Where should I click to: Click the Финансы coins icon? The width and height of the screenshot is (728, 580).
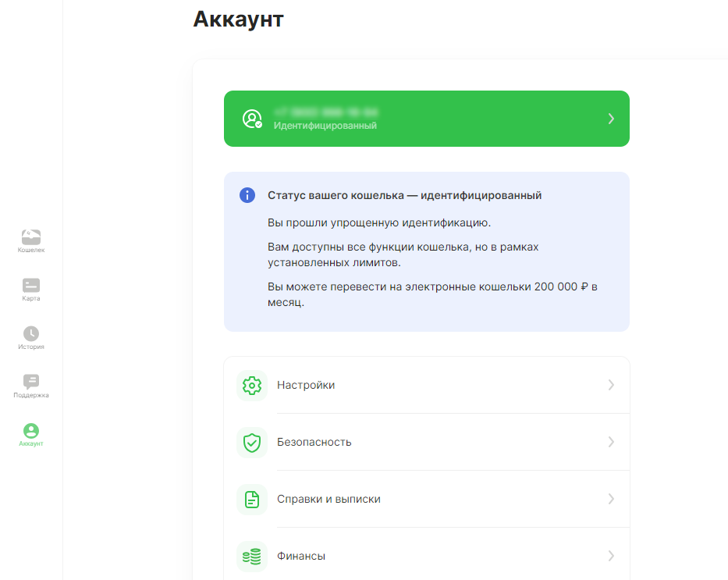[252, 557]
